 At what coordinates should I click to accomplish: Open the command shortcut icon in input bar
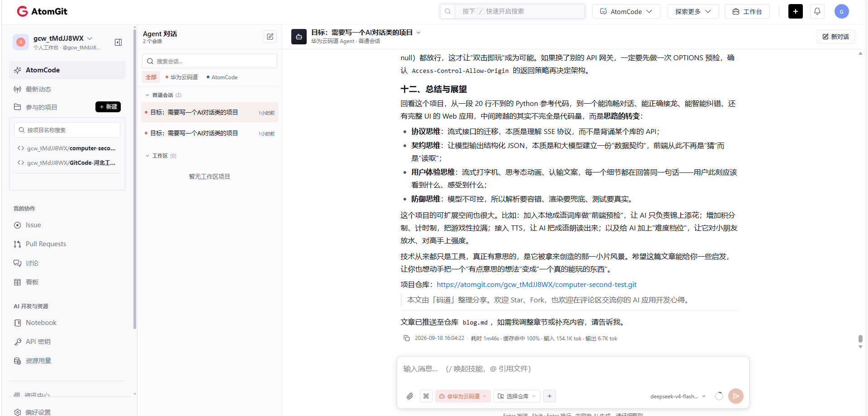click(426, 396)
